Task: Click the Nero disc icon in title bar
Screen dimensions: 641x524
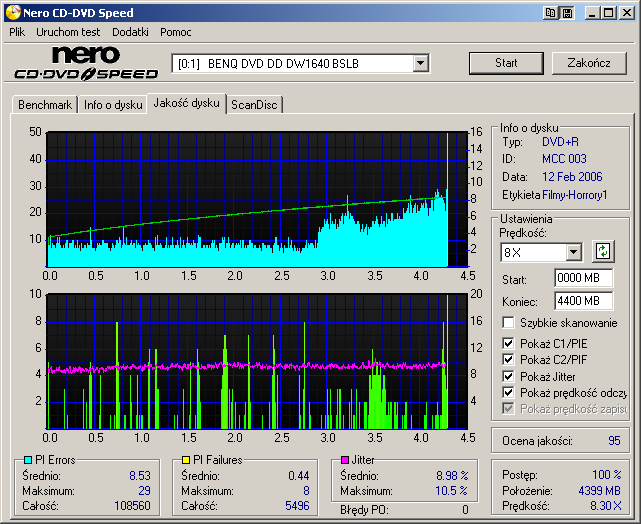Action: click(x=13, y=13)
